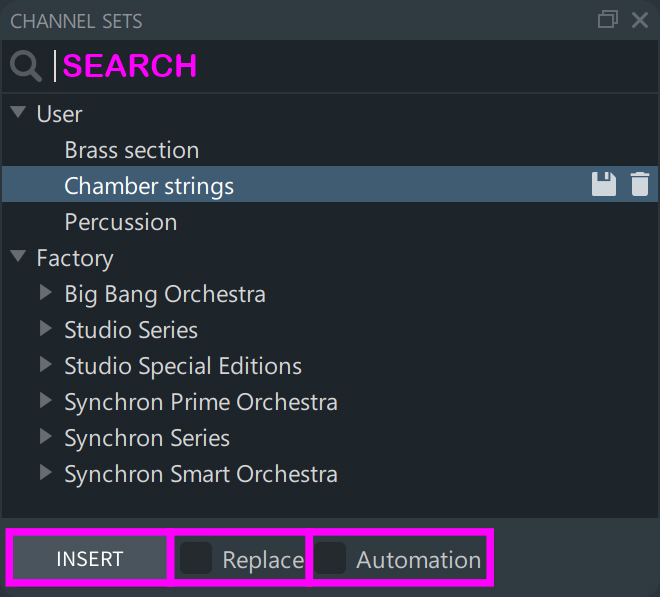This screenshot has width=660, height=597.
Task: Expand the Synchron Series arrow
Action: click(45, 437)
